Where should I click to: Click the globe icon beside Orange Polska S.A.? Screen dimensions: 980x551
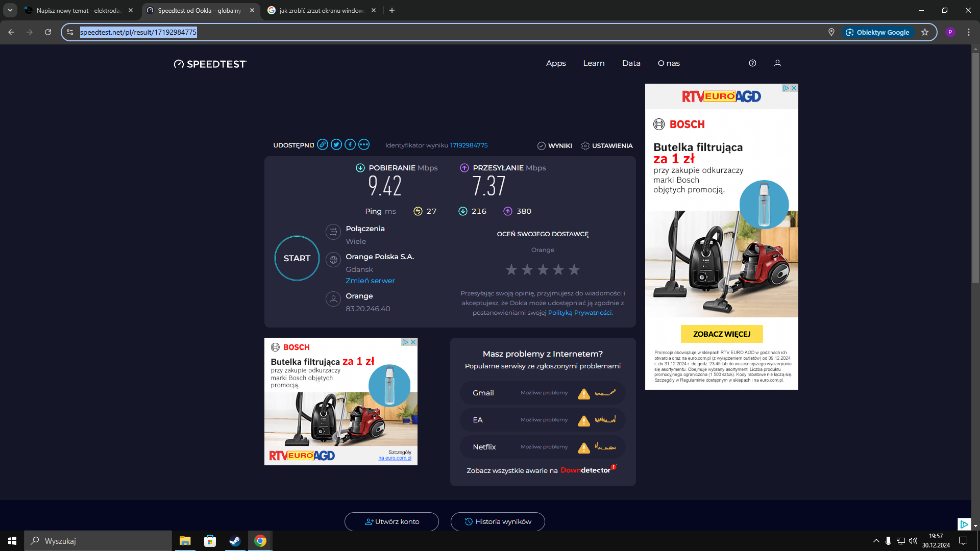(x=333, y=260)
